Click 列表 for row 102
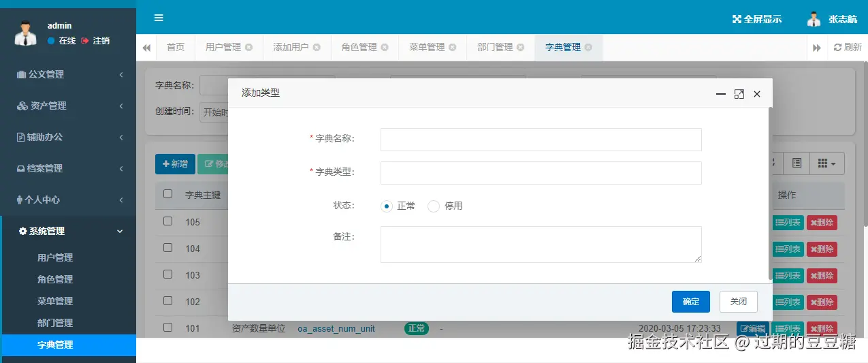Image resolution: width=868 pixels, height=363 pixels. (x=788, y=302)
